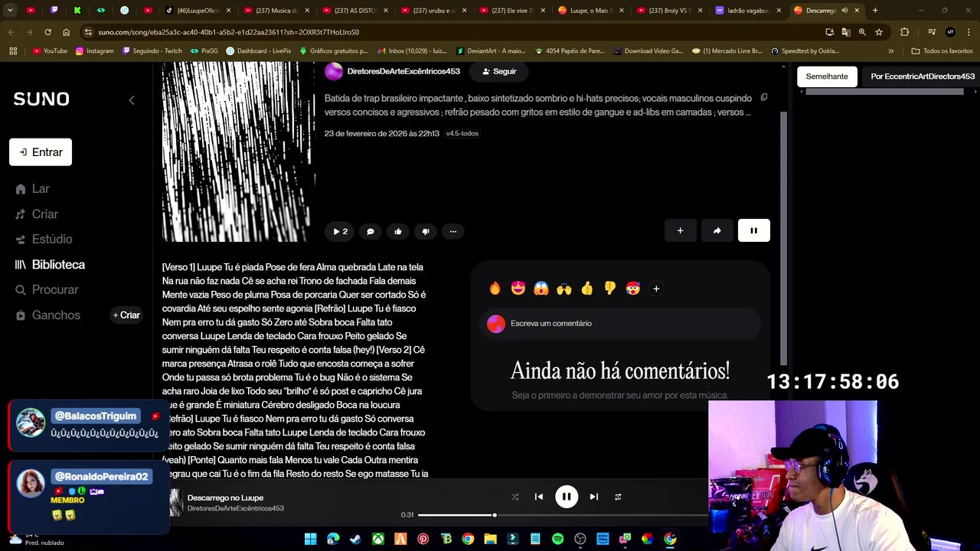
Task: Bookmark this page with the star icon
Action: pyautogui.click(x=879, y=32)
